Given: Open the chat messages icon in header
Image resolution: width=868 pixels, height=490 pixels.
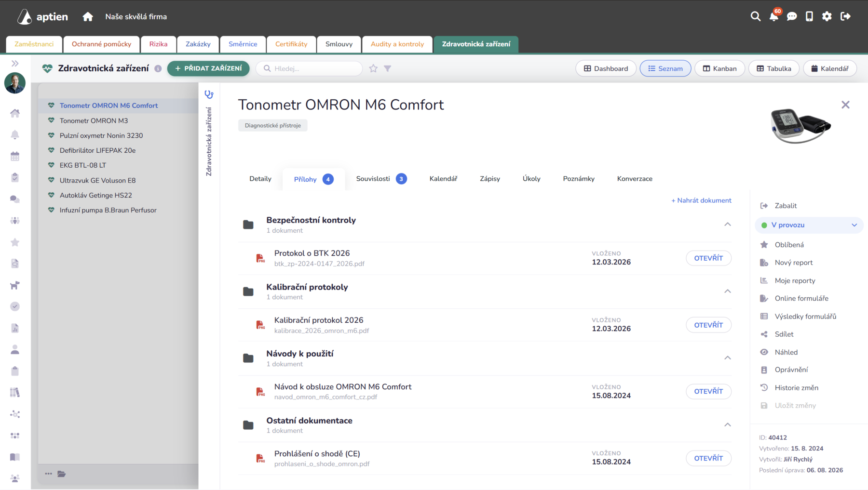Looking at the screenshot, I should [792, 16].
